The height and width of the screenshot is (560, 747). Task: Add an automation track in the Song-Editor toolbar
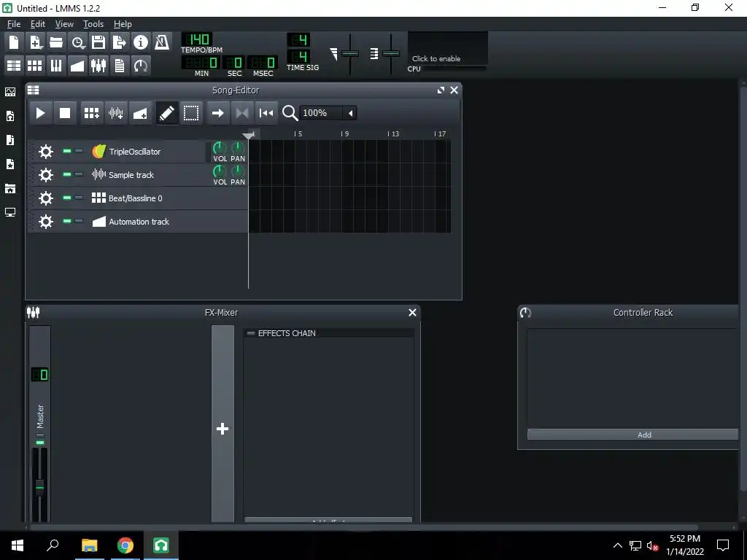pos(140,113)
